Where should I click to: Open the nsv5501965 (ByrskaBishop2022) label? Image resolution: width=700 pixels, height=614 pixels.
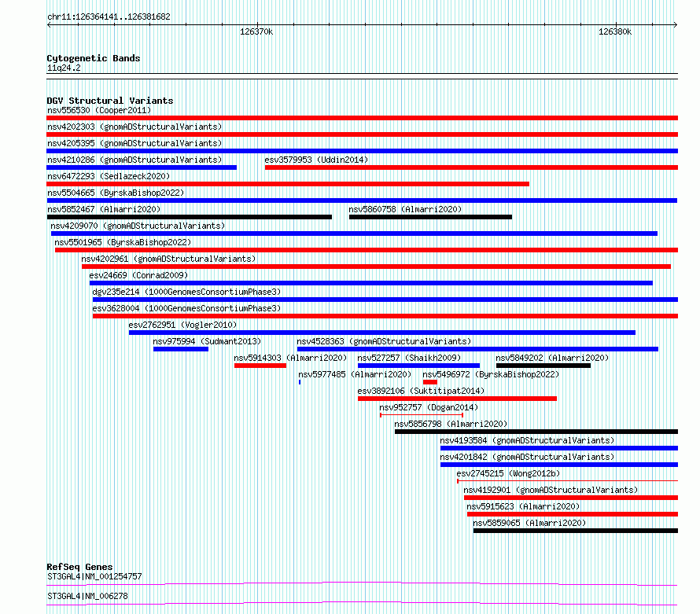click(123, 242)
